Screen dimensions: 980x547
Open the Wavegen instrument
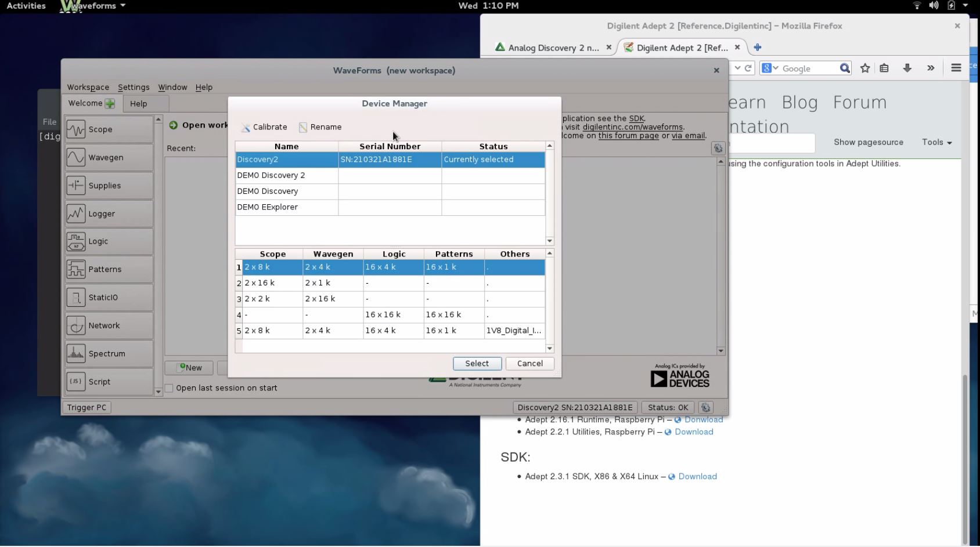pyautogui.click(x=109, y=157)
